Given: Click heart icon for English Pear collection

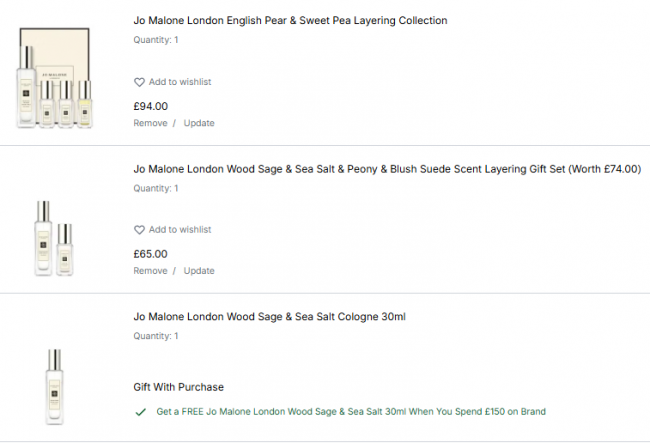Looking at the screenshot, I should tap(140, 82).
